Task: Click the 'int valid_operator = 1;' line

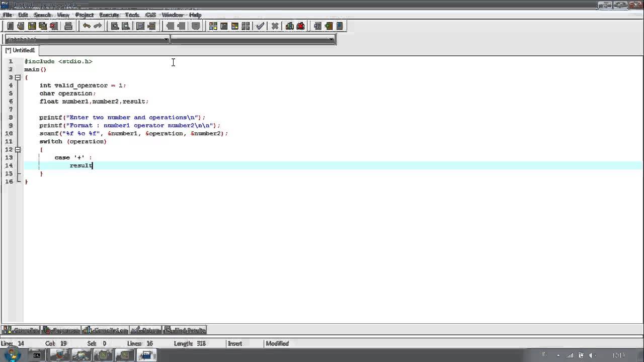Action: pyautogui.click(x=83, y=85)
